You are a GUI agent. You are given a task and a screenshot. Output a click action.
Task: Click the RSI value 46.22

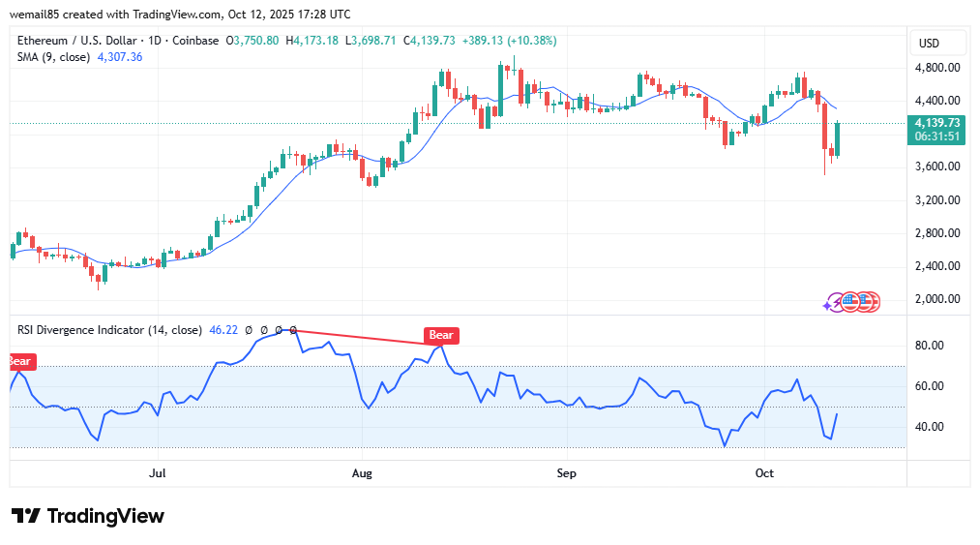pos(223,330)
